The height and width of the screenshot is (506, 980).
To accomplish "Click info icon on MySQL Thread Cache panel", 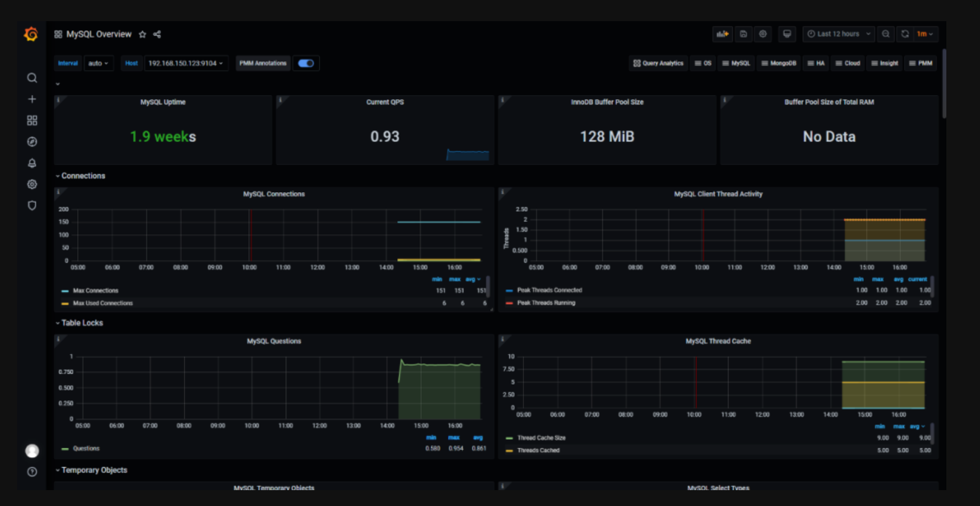I will [x=503, y=340].
